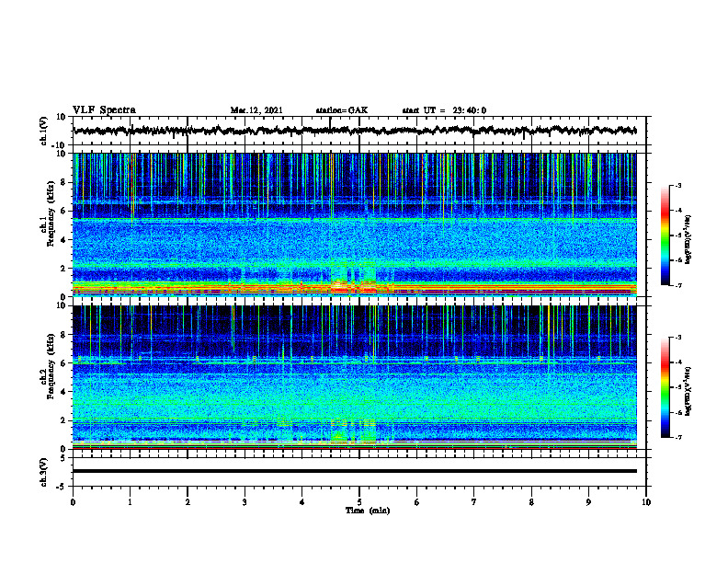Click the ch.2 color scale bar
Viewport: 728px width, 563px height.
click(x=665, y=387)
